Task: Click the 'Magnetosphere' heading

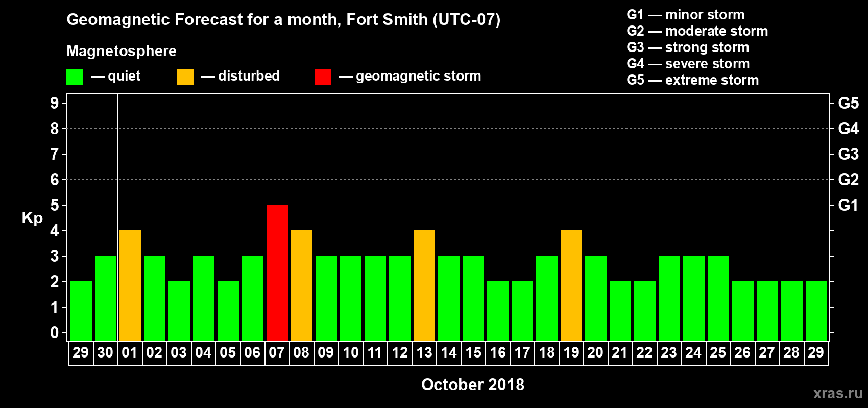Action: pos(122,52)
